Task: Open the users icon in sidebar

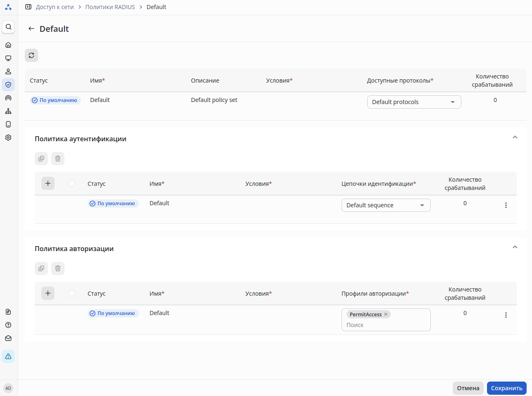Action: pos(8,71)
